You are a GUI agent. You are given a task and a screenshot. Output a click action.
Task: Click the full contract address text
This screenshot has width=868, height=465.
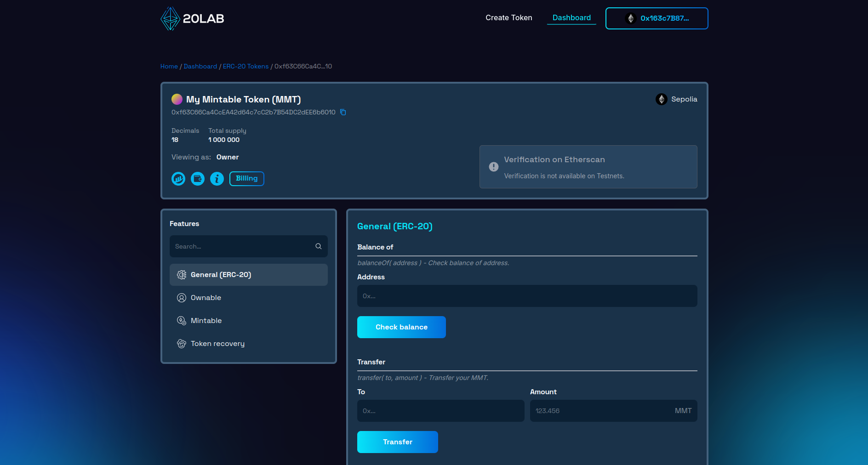tap(253, 112)
